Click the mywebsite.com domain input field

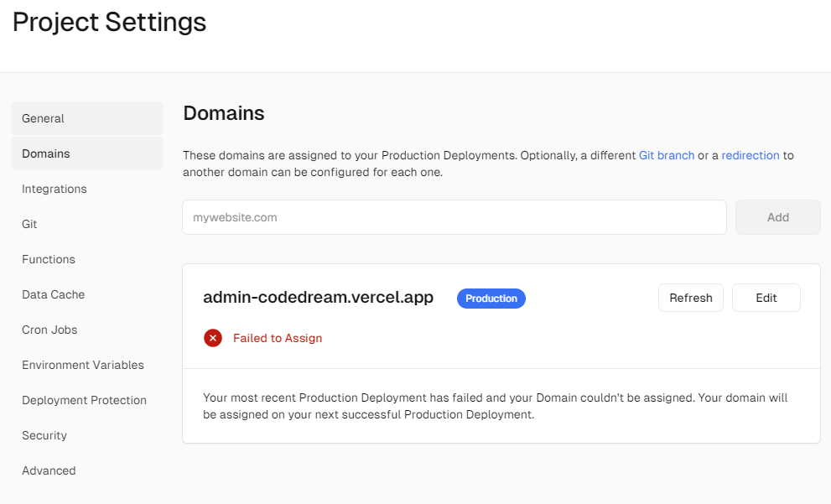click(454, 217)
